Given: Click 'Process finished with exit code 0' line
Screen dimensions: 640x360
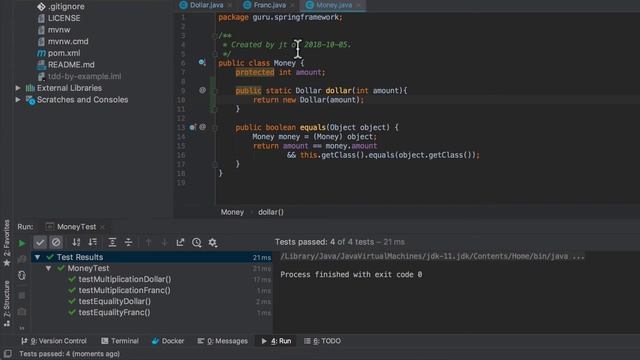Looking at the screenshot, I should pos(351,274).
